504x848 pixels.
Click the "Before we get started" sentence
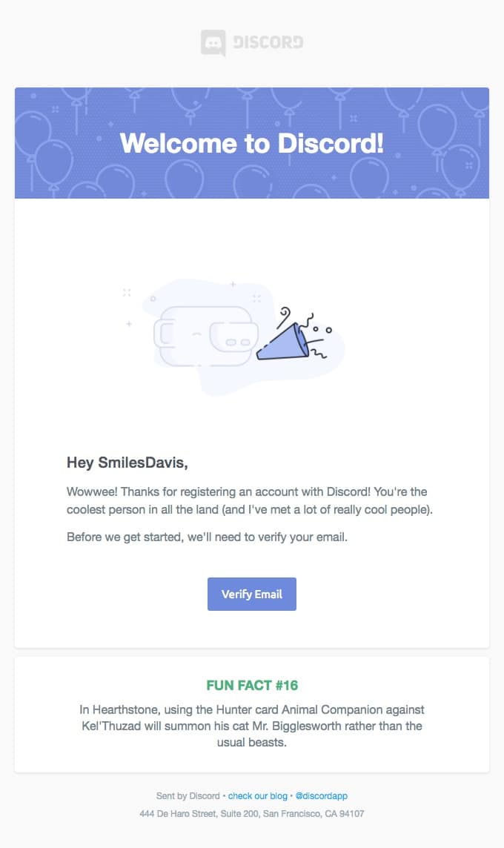(x=207, y=537)
